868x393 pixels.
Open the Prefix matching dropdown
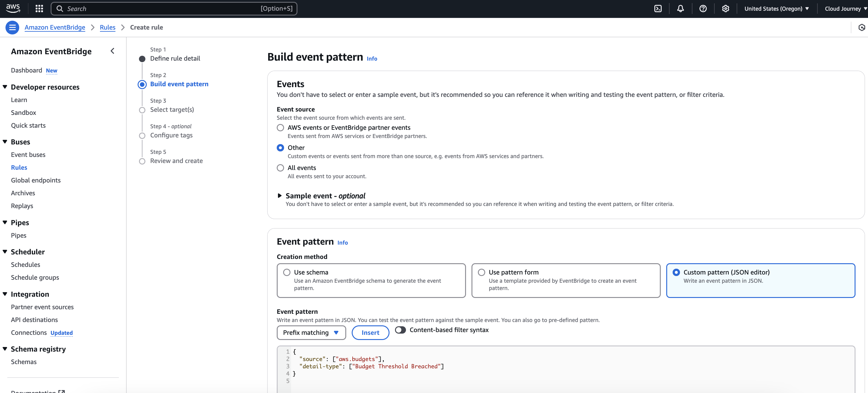pos(311,333)
